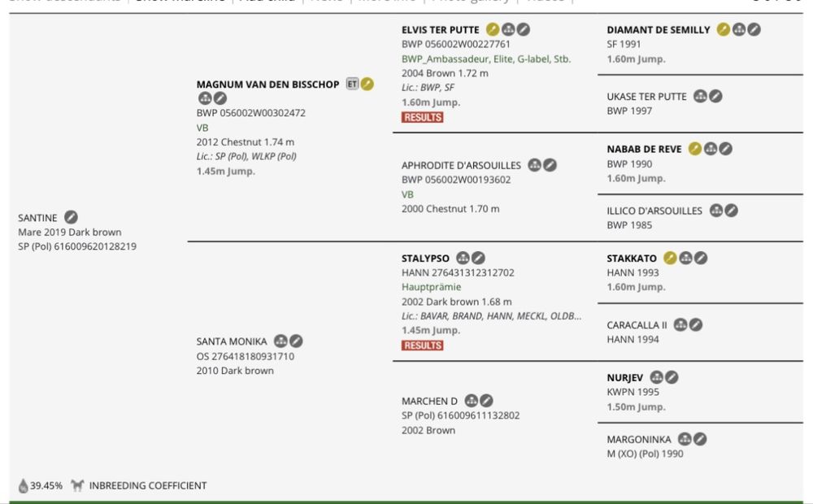Click the pedigree tree icon next to Caracalla II
This screenshot has height=504, width=813.
(x=680, y=325)
